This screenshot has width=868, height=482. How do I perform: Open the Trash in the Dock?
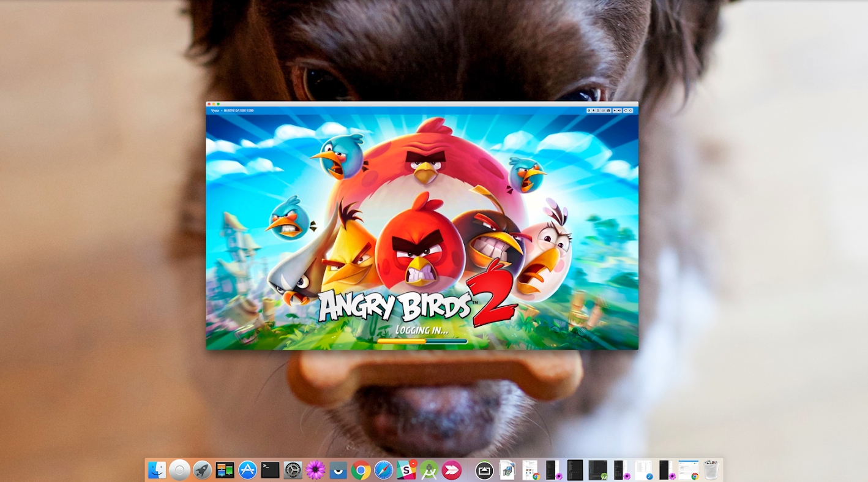(x=711, y=470)
